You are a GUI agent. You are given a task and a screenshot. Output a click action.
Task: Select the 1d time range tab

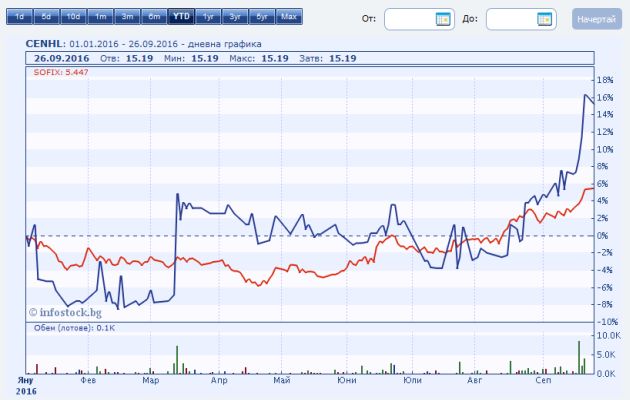(x=19, y=17)
